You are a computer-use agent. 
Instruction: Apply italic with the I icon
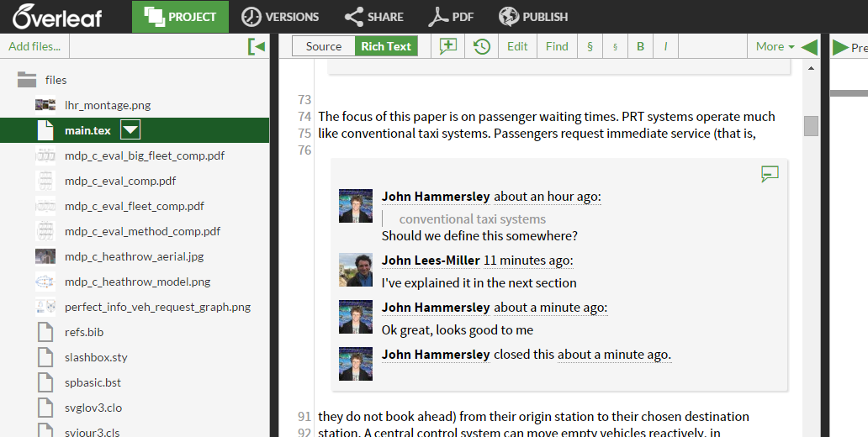tap(665, 46)
